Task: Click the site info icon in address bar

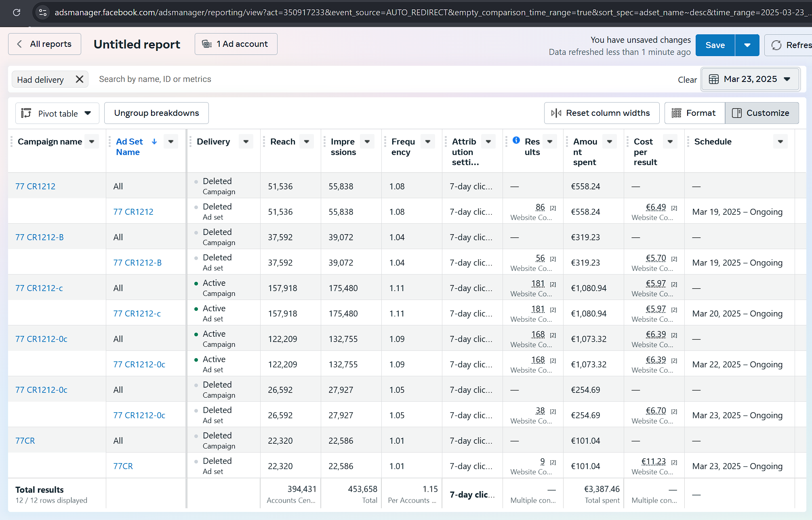Action: click(x=42, y=13)
